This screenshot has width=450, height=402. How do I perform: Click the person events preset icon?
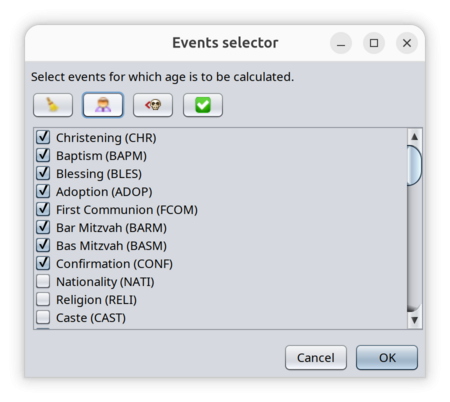click(103, 105)
